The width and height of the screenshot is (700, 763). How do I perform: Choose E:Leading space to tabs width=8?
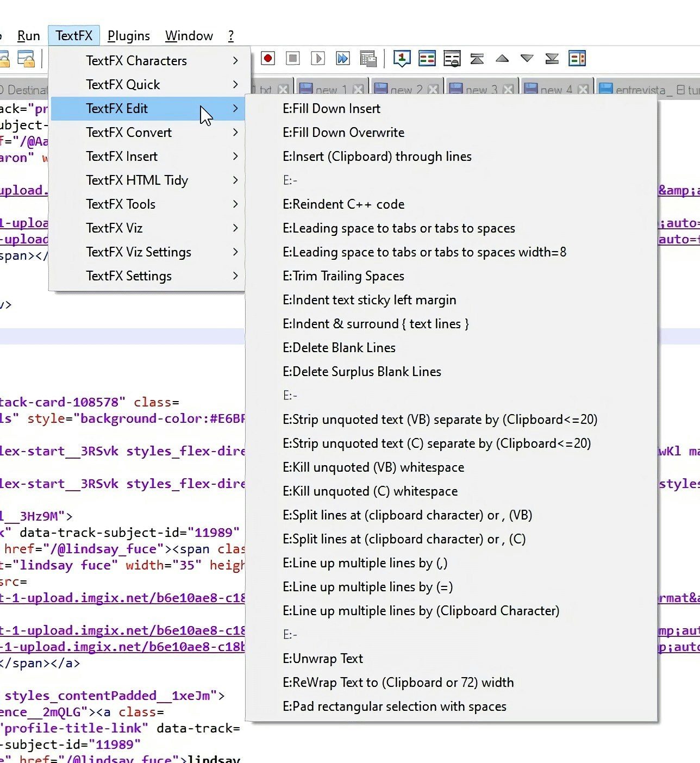point(451,252)
